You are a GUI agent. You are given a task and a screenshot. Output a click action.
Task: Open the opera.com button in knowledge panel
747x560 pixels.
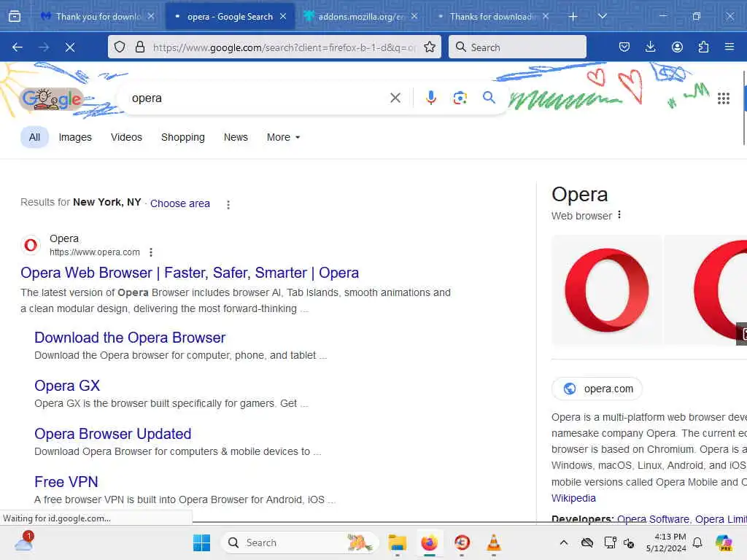tap(597, 389)
